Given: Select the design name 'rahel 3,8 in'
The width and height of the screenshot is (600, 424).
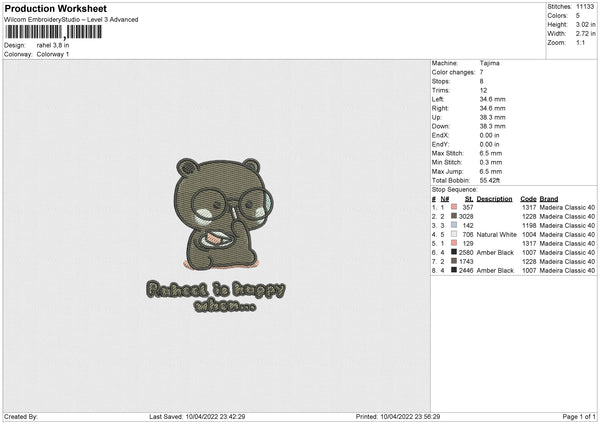Looking at the screenshot, I should click(x=53, y=45).
